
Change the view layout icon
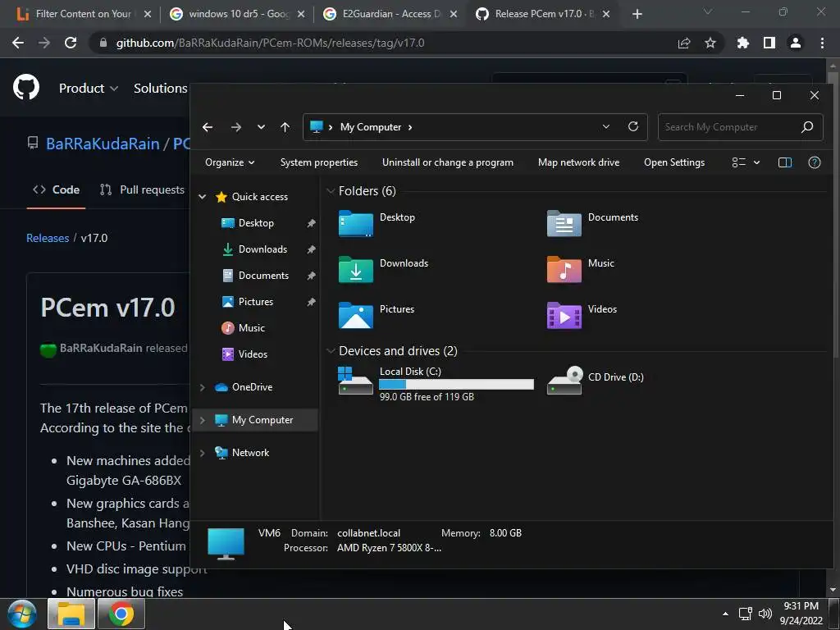click(739, 162)
